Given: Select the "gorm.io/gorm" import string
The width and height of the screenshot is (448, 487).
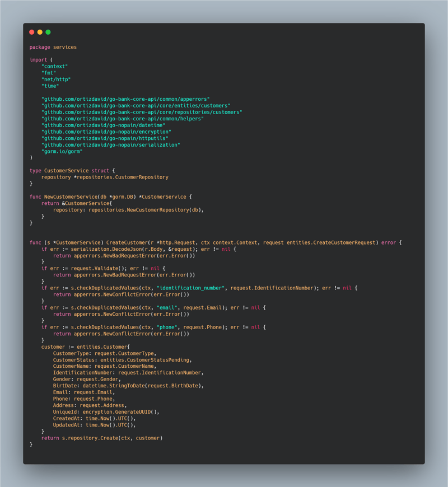Looking at the screenshot, I should pos(62,152).
